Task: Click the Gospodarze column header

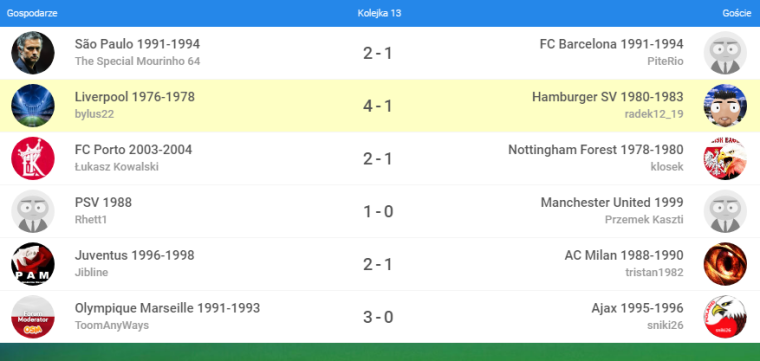Action: [32, 13]
